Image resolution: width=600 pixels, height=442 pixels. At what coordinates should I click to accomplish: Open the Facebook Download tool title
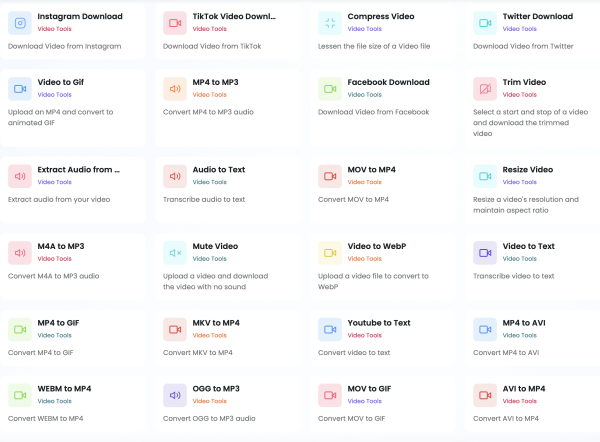pos(388,82)
